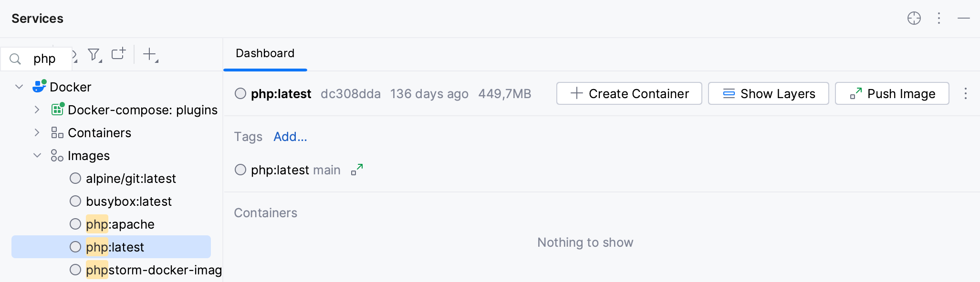Collapse the Images tree node
This screenshot has height=282, width=980.
pos(37,155)
